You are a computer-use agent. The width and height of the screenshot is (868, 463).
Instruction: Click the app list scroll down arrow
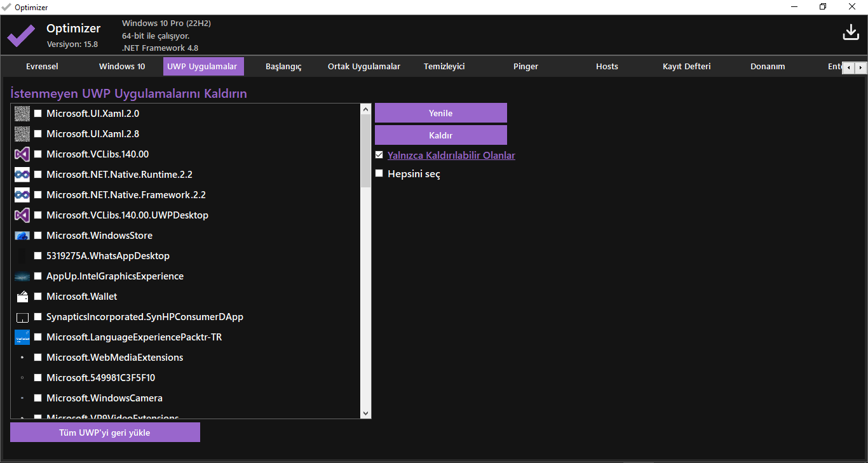[x=365, y=413]
